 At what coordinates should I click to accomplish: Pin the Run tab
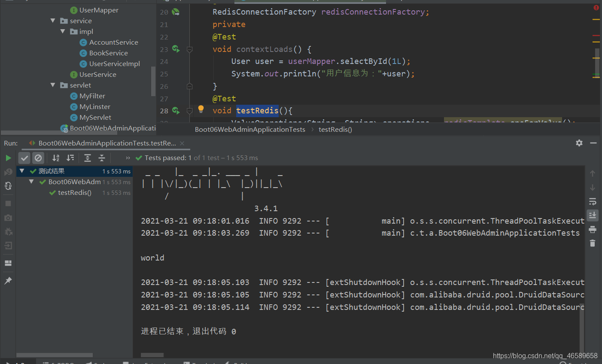[8, 280]
